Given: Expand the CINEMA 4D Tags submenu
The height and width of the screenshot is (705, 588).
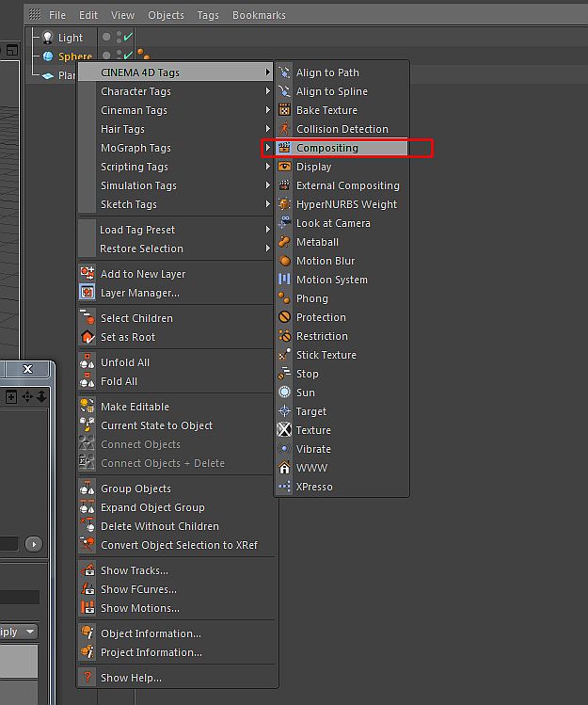Looking at the screenshot, I should tap(175, 72).
